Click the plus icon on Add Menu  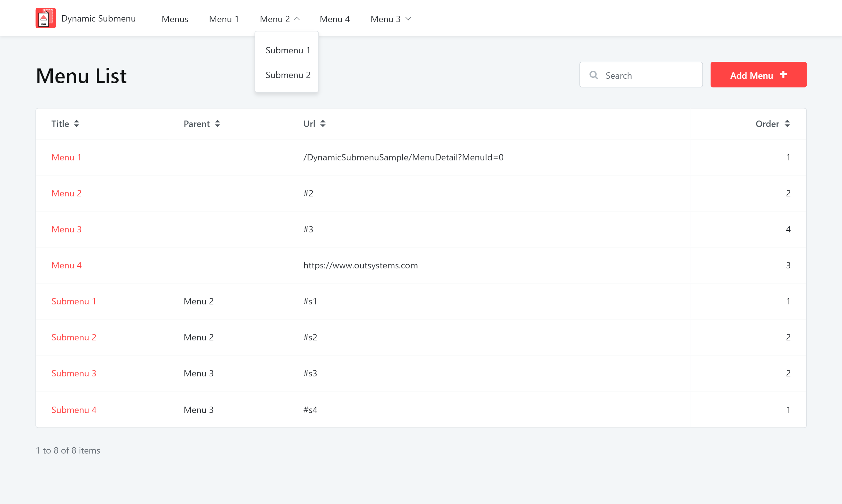pyautogui.click(x=783, y=74)
